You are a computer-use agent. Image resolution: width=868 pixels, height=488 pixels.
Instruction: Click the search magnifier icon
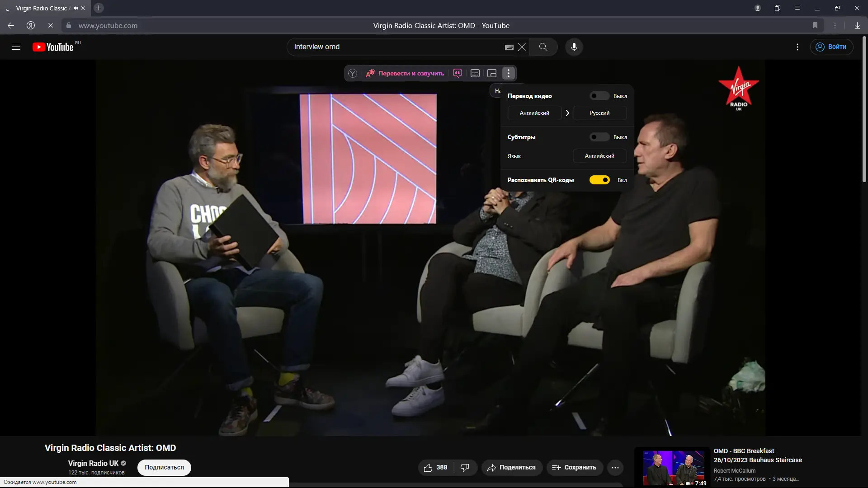coord(543,47)
